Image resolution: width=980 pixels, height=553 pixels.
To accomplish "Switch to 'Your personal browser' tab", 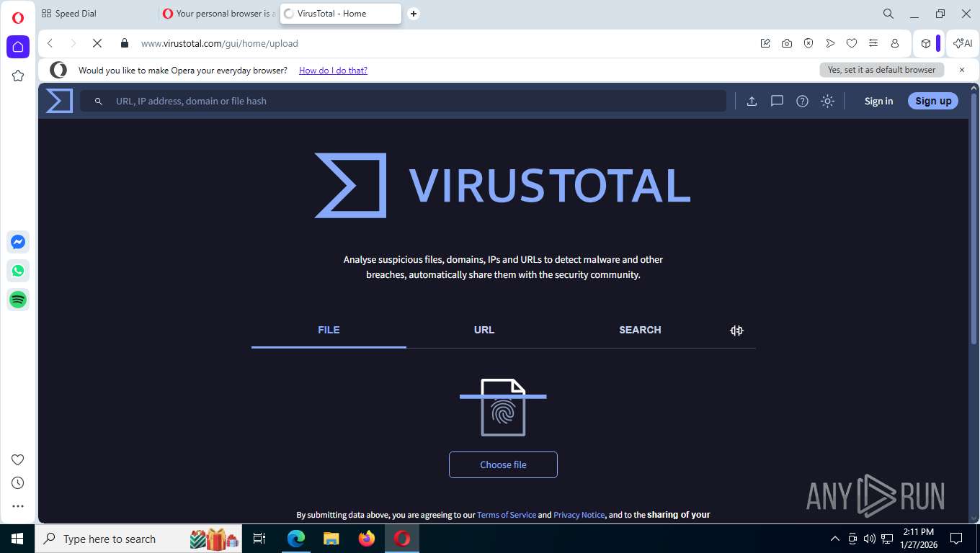I will tap(218, 14).
